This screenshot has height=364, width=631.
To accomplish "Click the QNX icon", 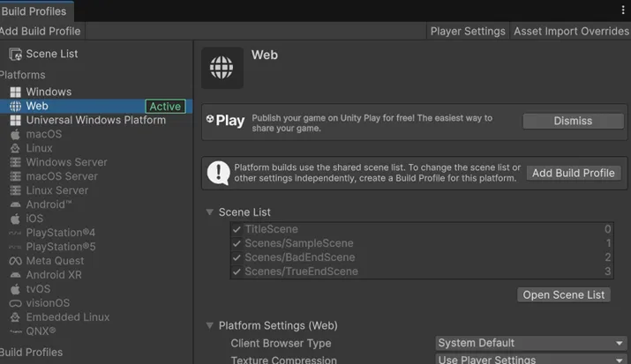I will pyautogui.click(x=15, y=331).
